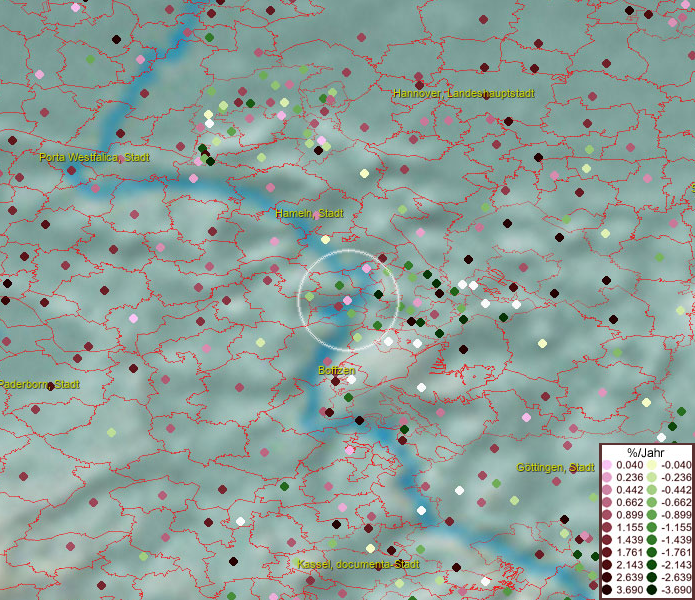Click the -1.439 legend color swatch
Screen dimensions: 695x600
tap(652, 540)
